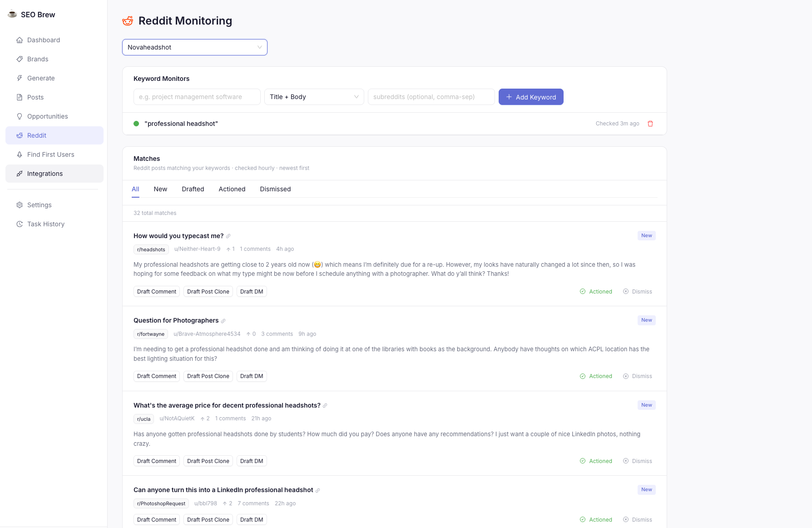Open Posts in the sidebar
This screenshot has height=528, width=812.
tap(54, 97)
